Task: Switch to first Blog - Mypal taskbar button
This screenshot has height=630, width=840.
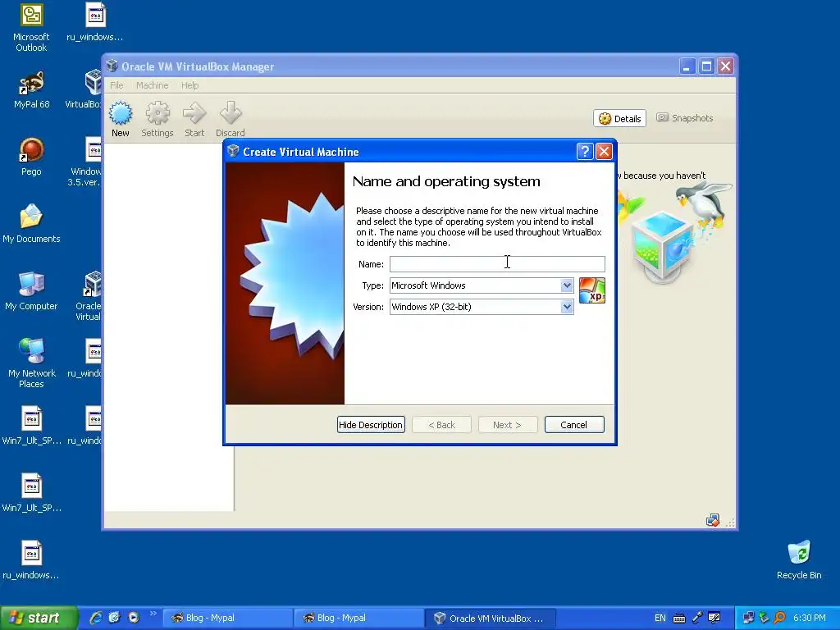Action: [228, 618]
